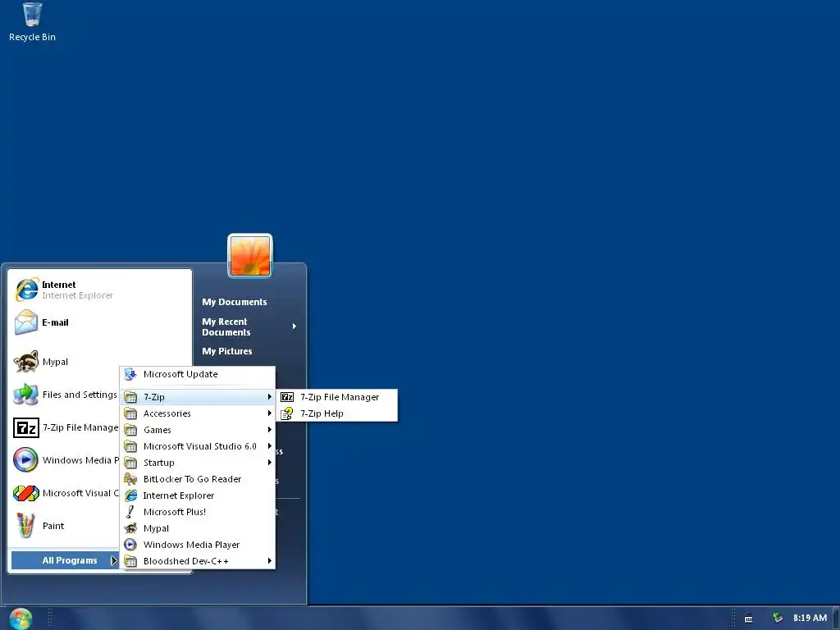This screenshot has height=630, width=840.
Task: Click the All Programs green arrow
Action: pyautogui.click(x=113, y=560)
